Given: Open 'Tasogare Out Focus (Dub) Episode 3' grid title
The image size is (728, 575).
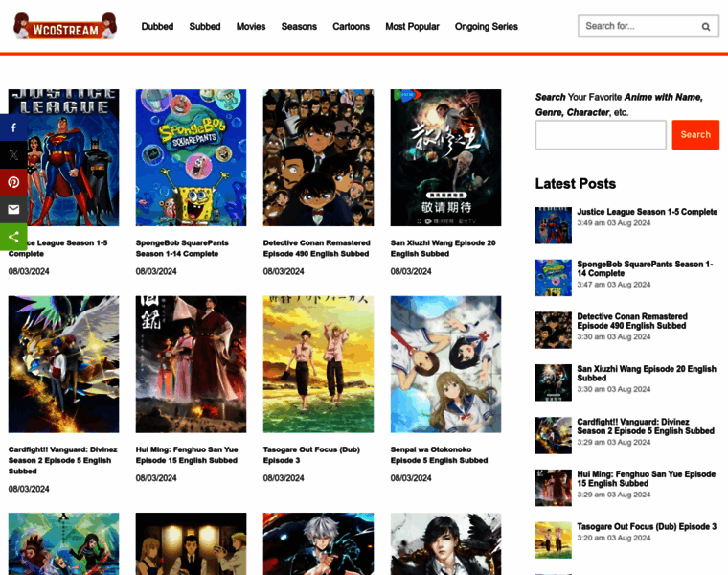Looking at the screenshot, I should point(311,454).
